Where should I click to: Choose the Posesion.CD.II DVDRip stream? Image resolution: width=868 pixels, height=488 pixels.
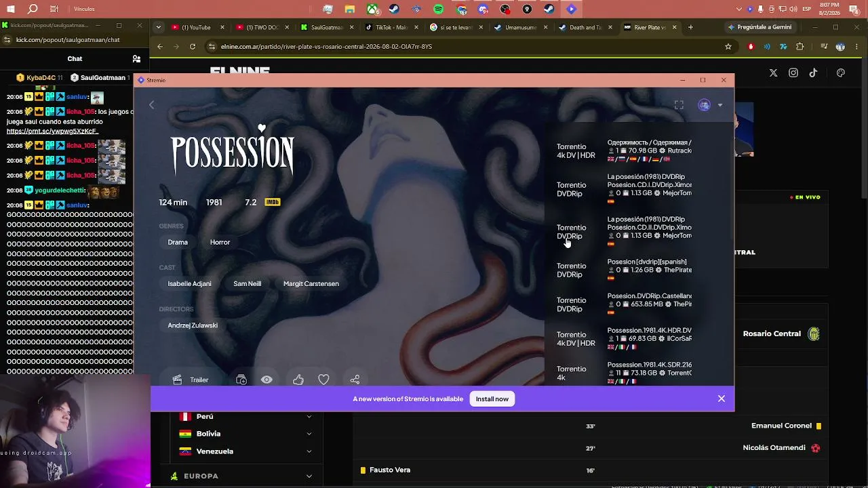(624, 231)
